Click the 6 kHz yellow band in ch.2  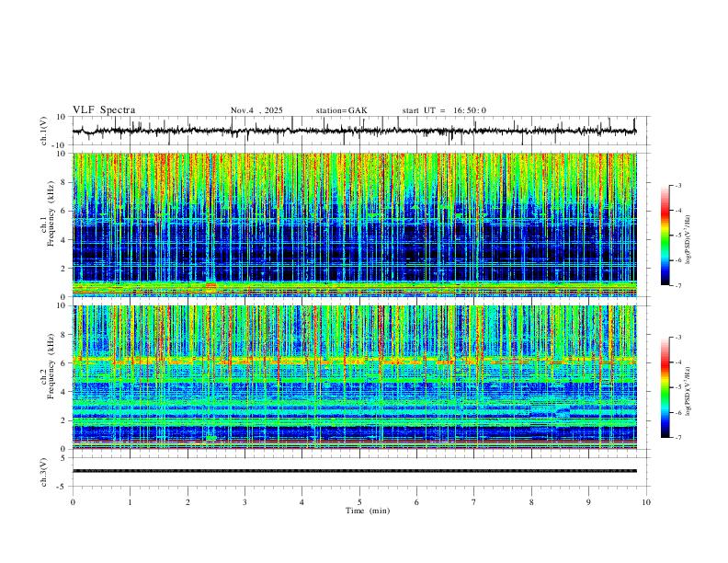[355, 360]
